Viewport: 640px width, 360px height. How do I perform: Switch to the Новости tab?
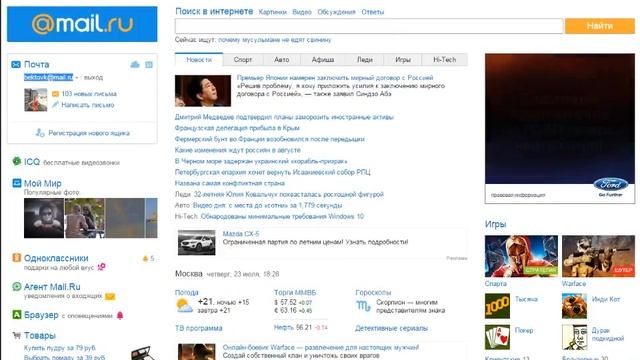click(x=199, y=60)
